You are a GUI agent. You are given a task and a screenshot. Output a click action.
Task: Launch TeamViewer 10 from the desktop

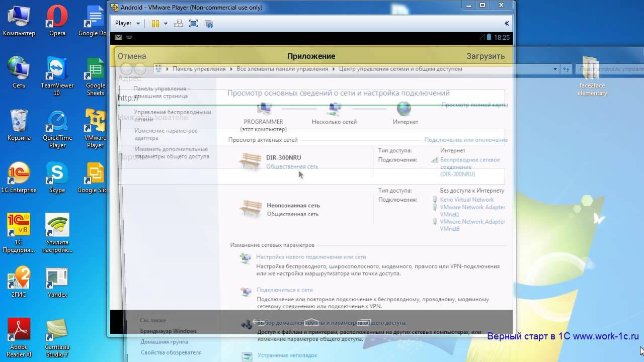tap(57, 76)
